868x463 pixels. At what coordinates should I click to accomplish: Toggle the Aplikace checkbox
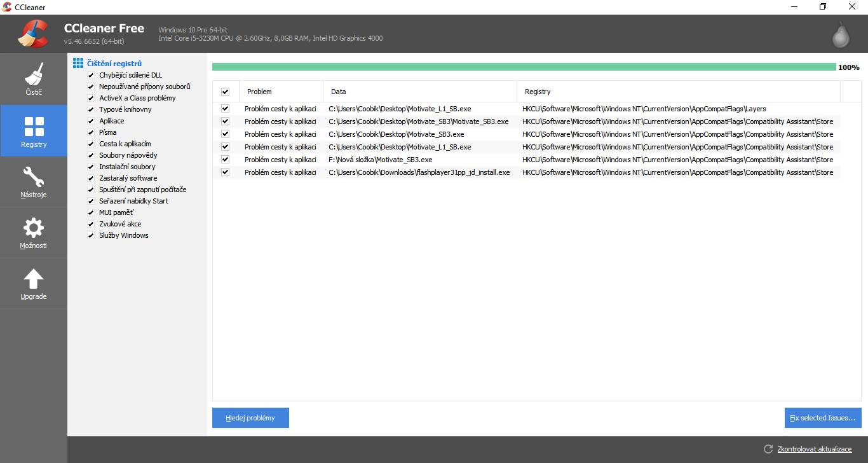(x=91, y=121)
